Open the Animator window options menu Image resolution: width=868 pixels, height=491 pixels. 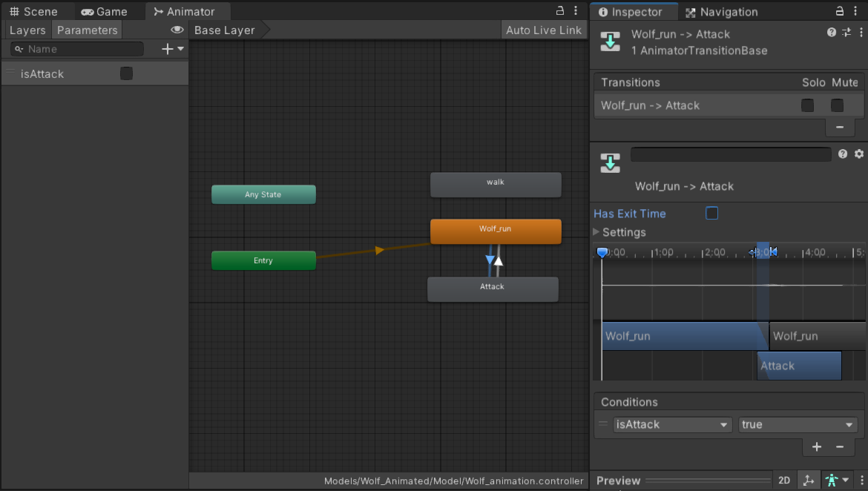(576, 10)
